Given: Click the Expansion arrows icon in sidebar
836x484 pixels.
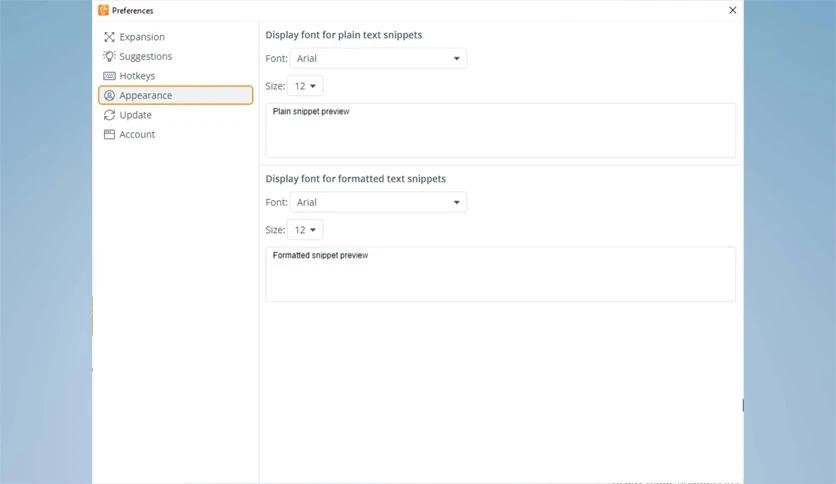Looking at the screenshot, I should point(109,37).
